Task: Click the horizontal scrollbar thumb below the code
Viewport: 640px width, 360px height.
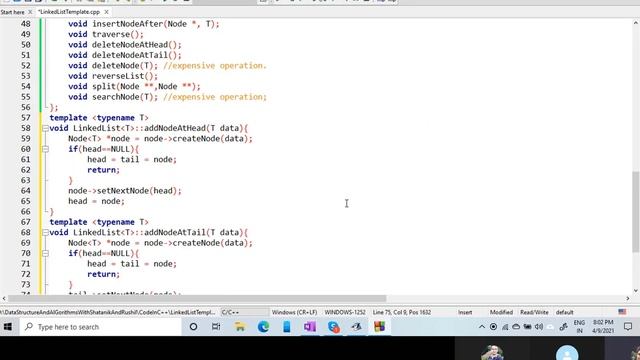Action: (197, 298)
